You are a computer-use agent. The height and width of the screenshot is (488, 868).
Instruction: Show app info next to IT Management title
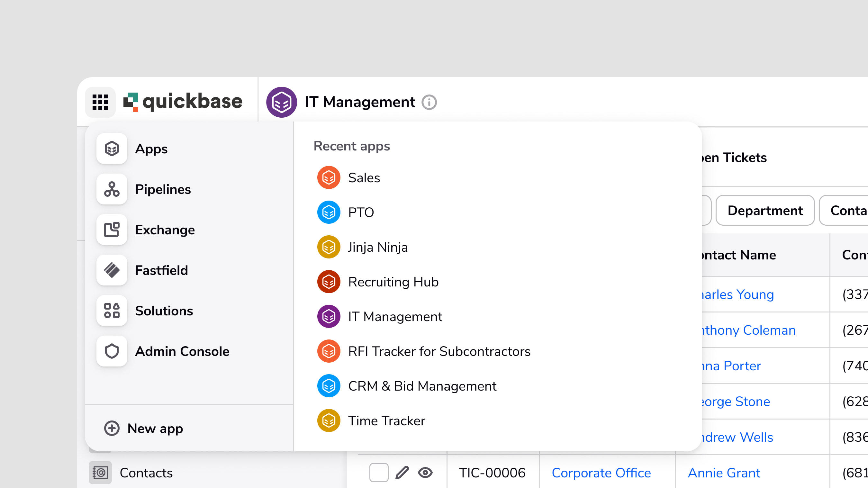click(429, 102)
